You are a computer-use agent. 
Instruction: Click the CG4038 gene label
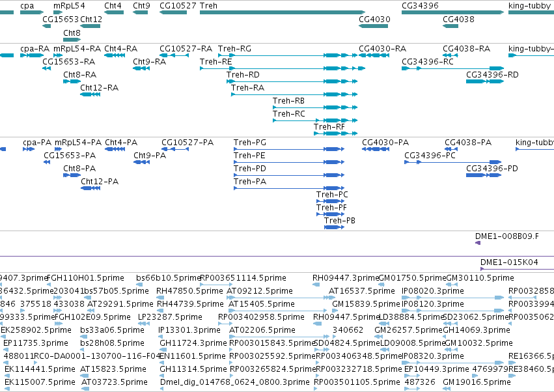pyautogui.click(x=458, y=19)
